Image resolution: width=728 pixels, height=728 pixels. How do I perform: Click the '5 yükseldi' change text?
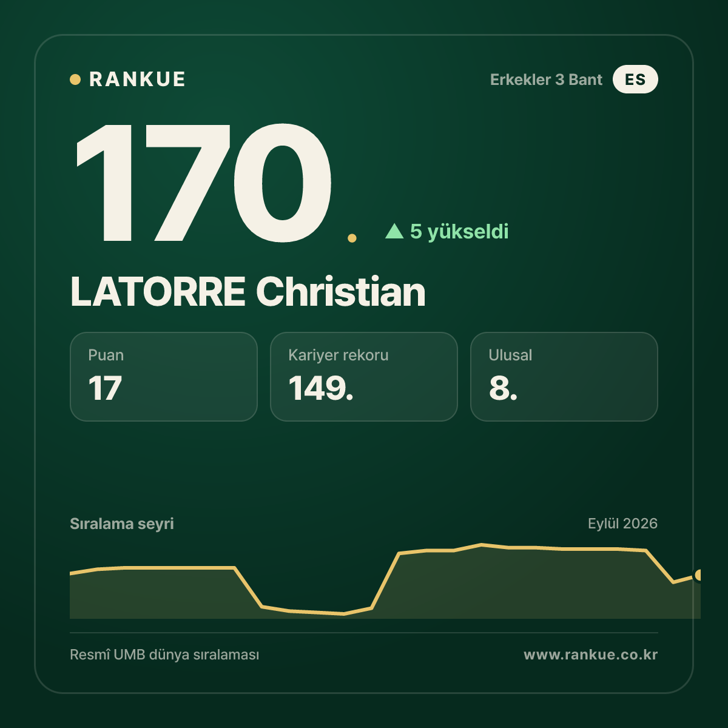click(x=459, y=231)
